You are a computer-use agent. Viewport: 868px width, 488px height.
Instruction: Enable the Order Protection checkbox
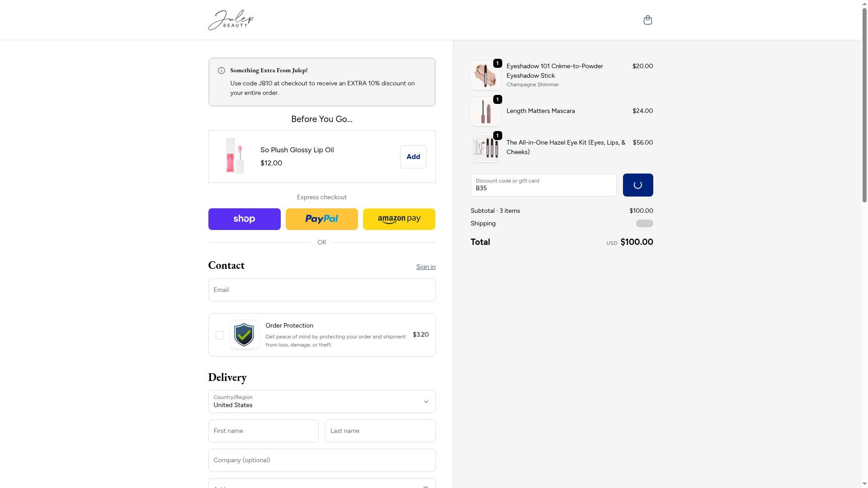point(220,335)
